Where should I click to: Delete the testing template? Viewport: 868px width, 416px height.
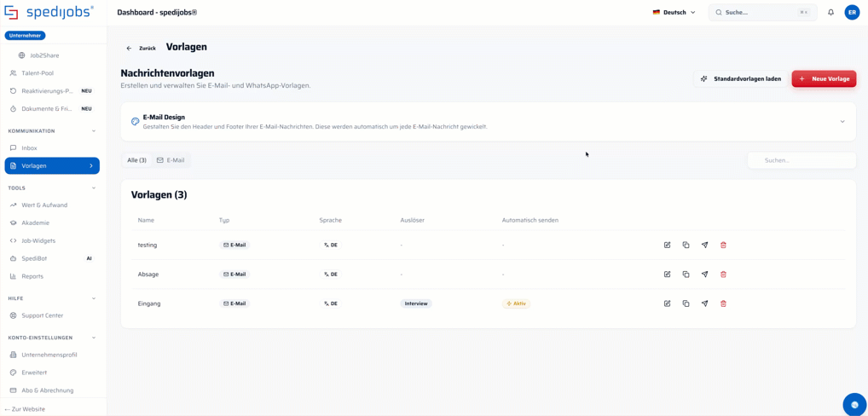(723, 245)
